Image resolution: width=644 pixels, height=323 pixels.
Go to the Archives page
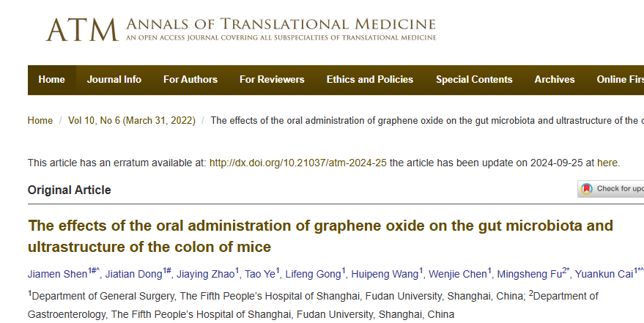(x=555, y=80)
